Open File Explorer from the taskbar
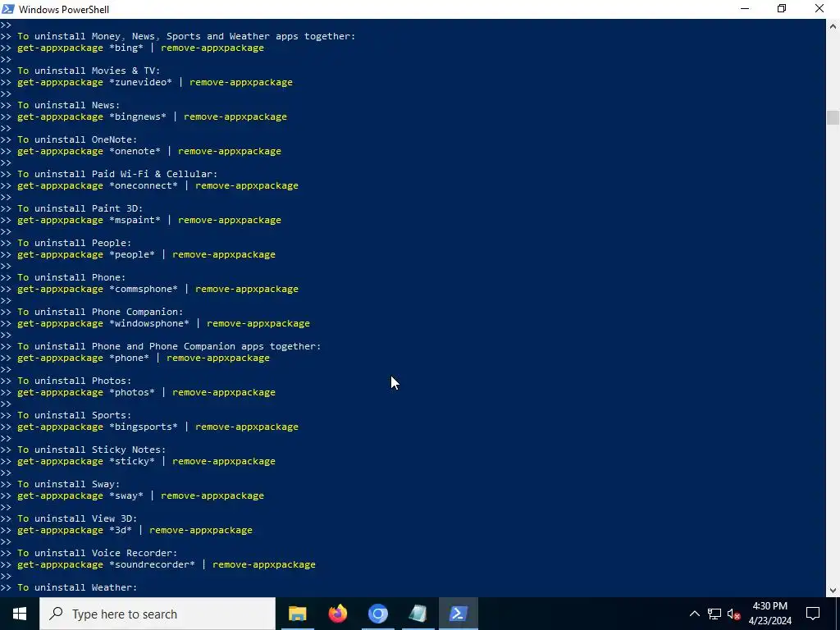 click(297, 614)
